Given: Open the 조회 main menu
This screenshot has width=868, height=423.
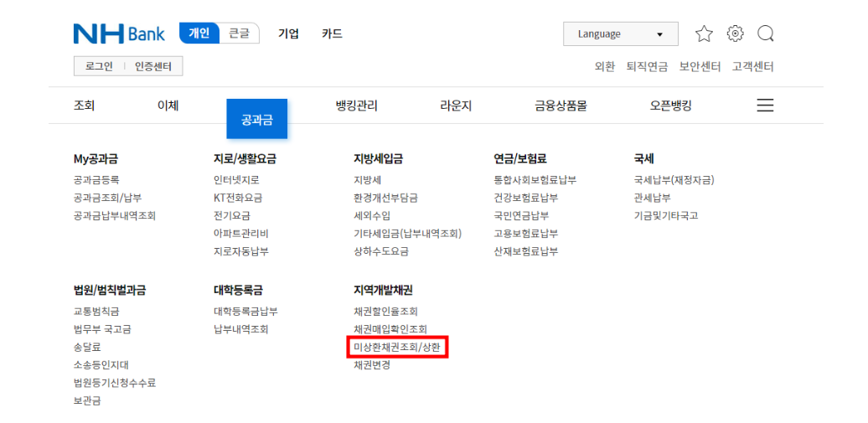Looking at the screenshot, I should point(84,106).
